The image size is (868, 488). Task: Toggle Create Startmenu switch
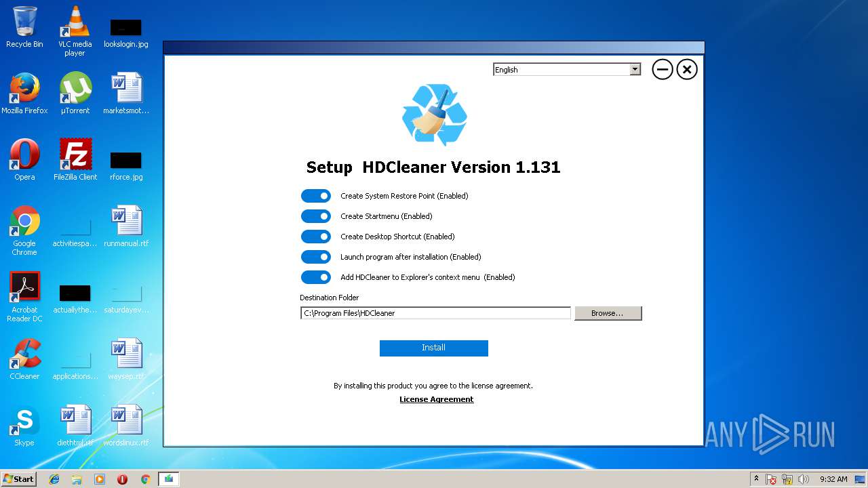pos(316,216)
